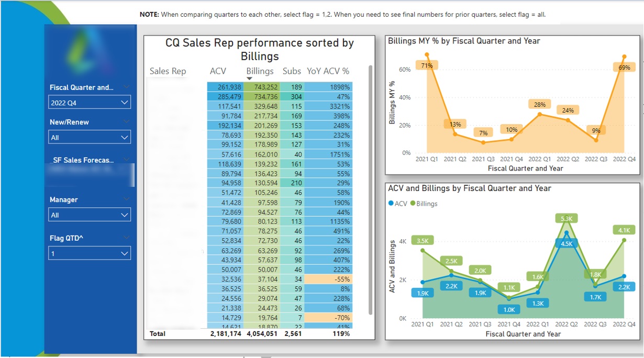Click the Sales Rep column header
The width and height of the screenshot is (644, 358).
(x=168, y=71)
